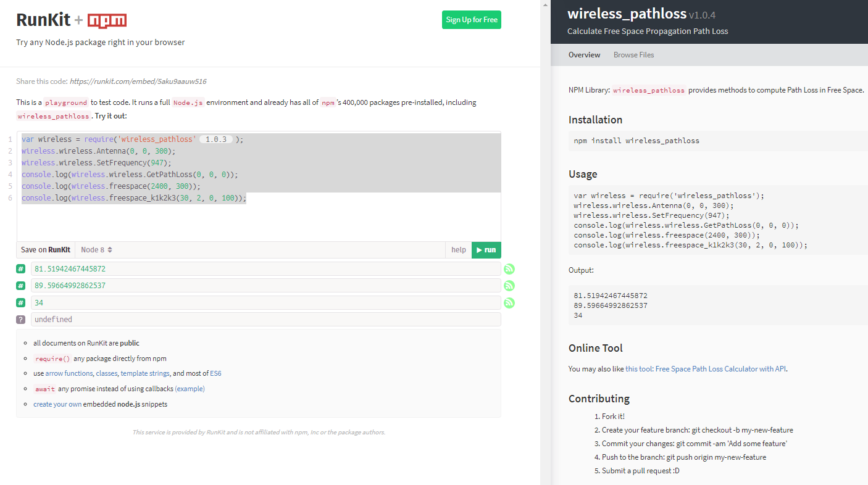Click the create your own link
The width and height of the screenshot is (868, 485).
(57, 404)
